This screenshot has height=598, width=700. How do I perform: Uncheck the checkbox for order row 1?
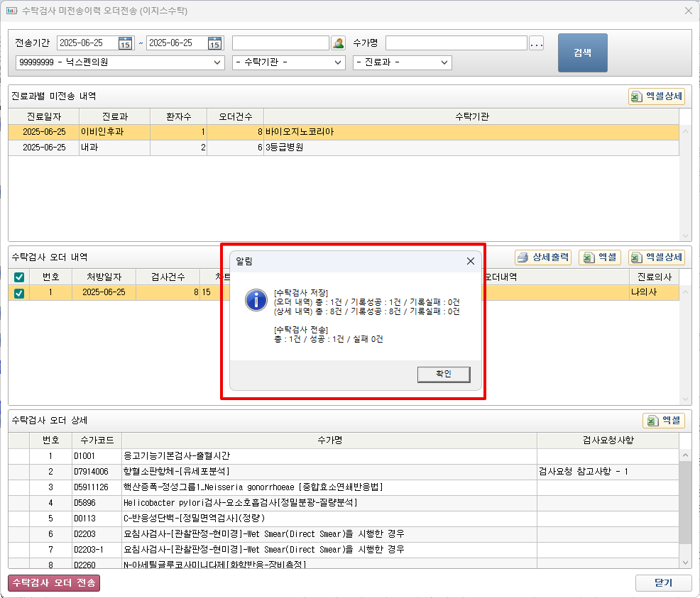point(18,293)
